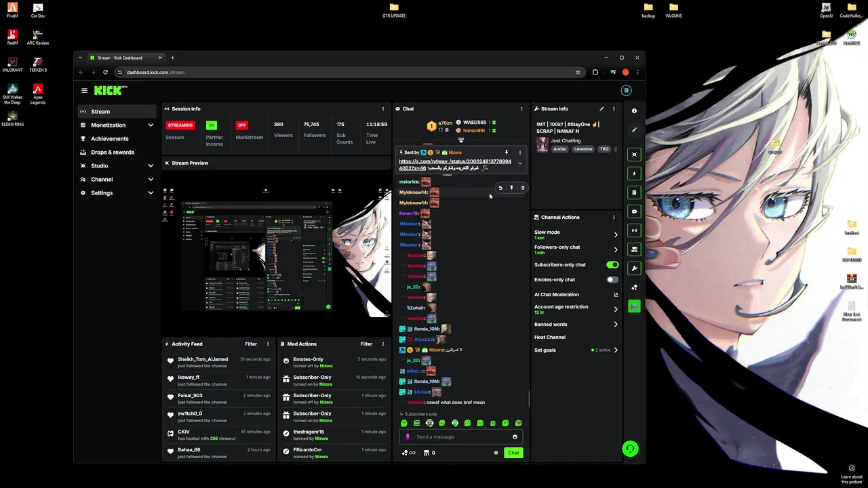Expand the Monetization sidebar section
The width and height of the screenshot is (868, 488).
[x=151, y=125]
